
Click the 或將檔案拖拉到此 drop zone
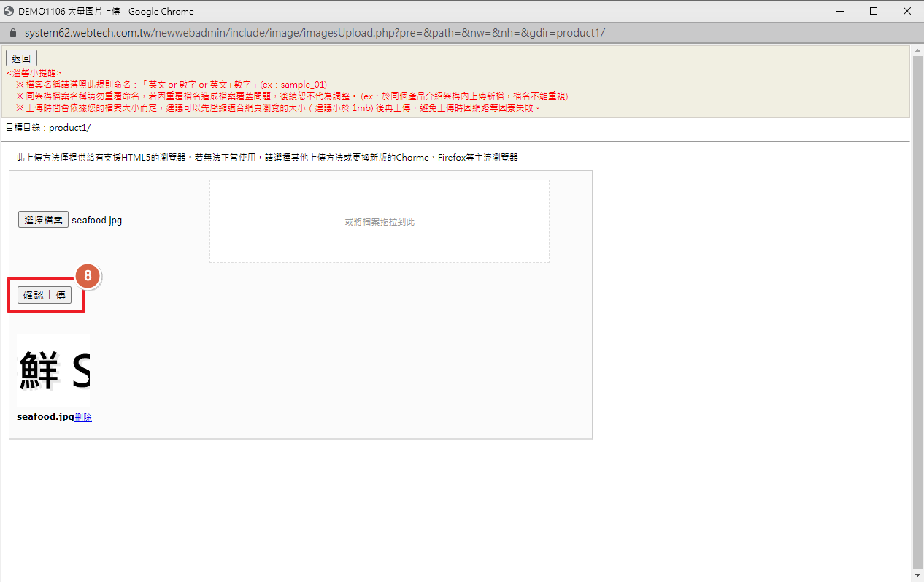tap(379, 221)
